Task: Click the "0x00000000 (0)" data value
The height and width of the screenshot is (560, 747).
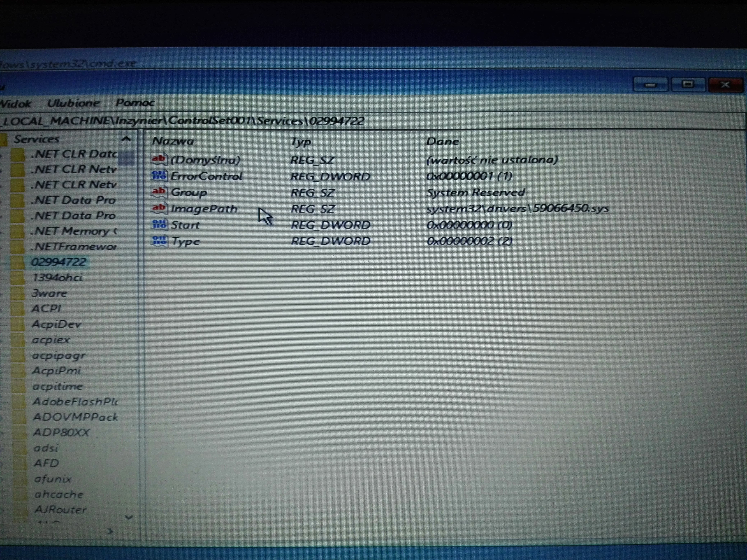Action: 469,225
